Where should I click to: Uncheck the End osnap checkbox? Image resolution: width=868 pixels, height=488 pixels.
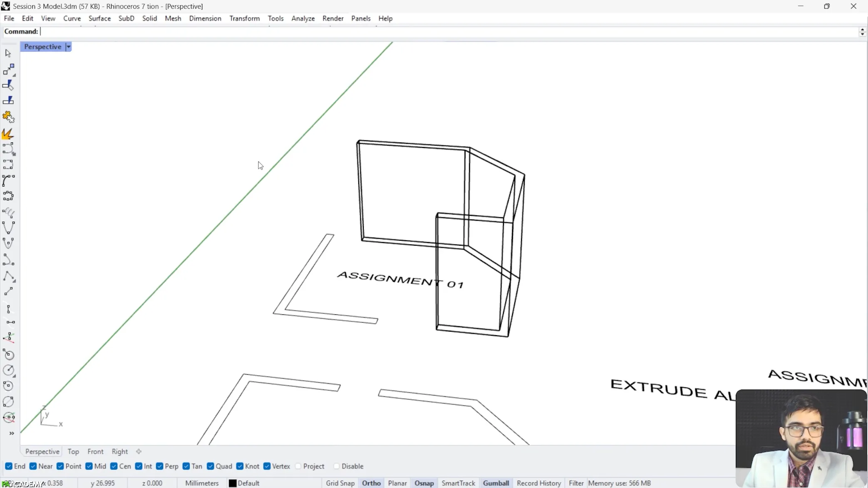(9, 466)
